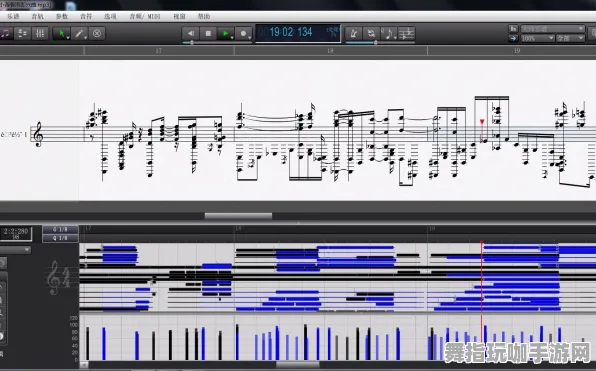Toggle the record button

point(244,33)
